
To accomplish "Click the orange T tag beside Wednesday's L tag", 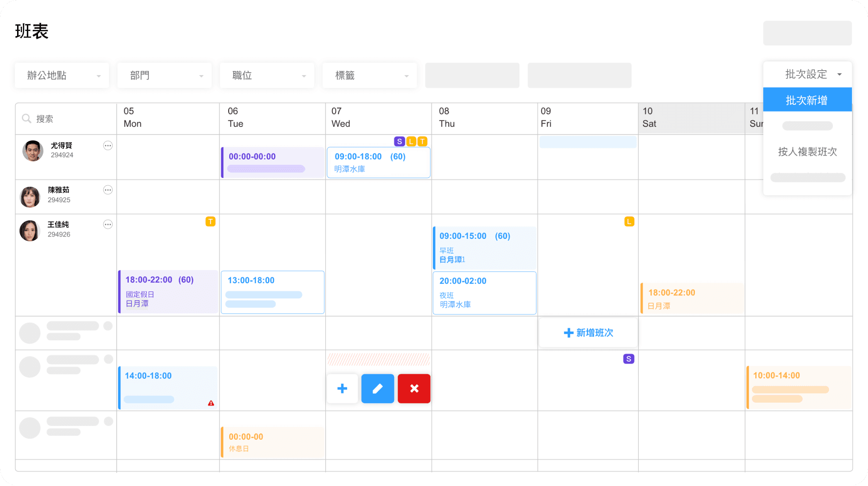I will [x=422, y=141].
